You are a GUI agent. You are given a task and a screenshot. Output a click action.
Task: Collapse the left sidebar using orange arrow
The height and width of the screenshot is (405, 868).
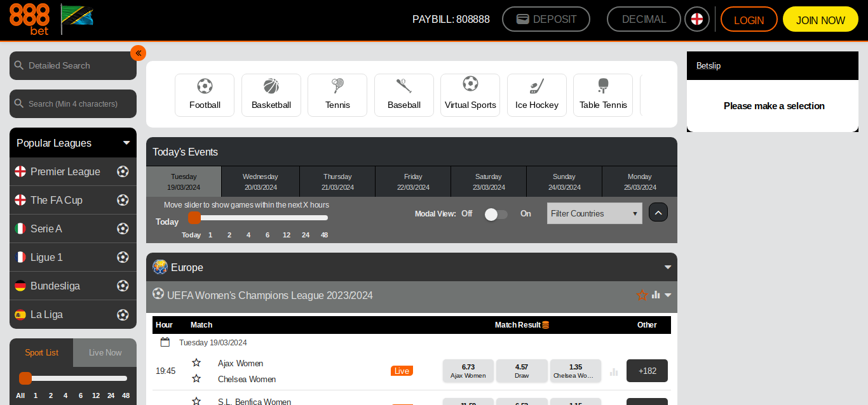[139, 53]
